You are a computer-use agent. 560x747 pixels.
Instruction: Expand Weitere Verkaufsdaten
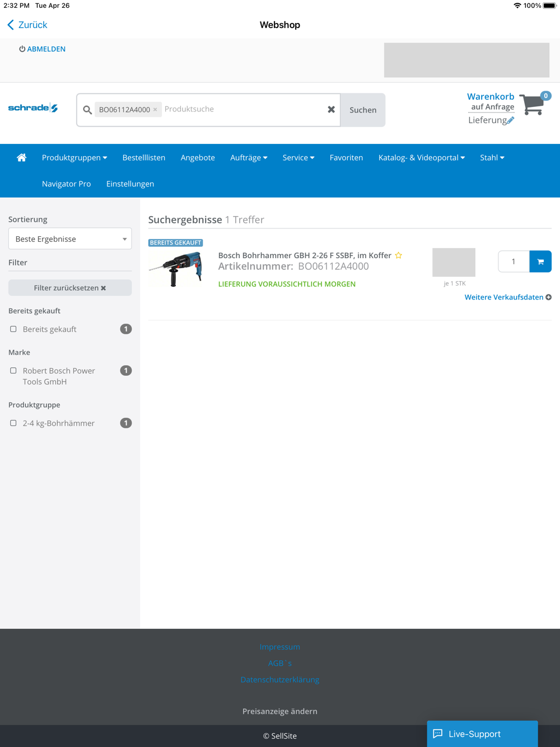coord(508,297)
